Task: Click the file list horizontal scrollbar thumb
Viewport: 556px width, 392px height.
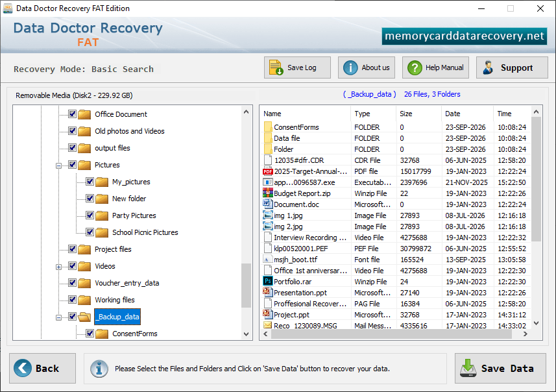Action: 391,334
